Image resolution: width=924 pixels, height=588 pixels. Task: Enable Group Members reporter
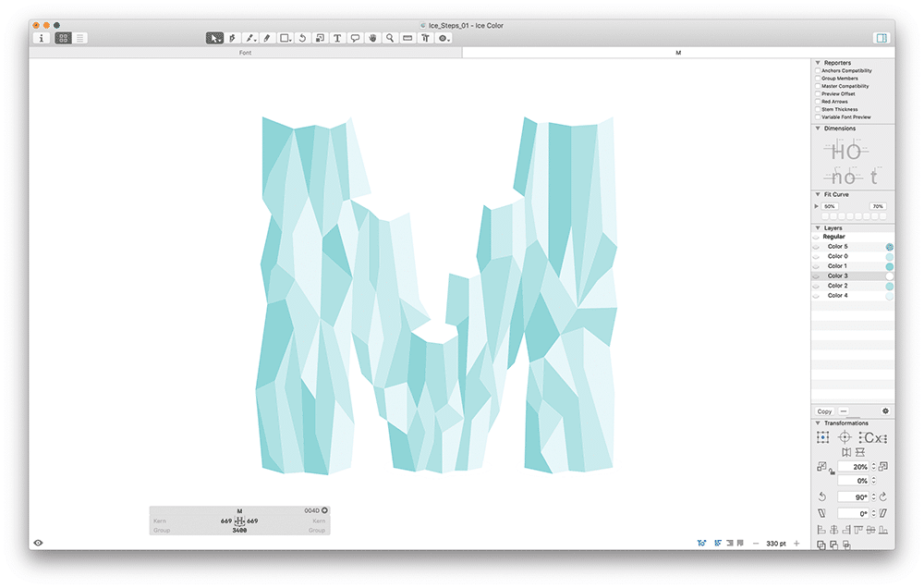[818, 79]
